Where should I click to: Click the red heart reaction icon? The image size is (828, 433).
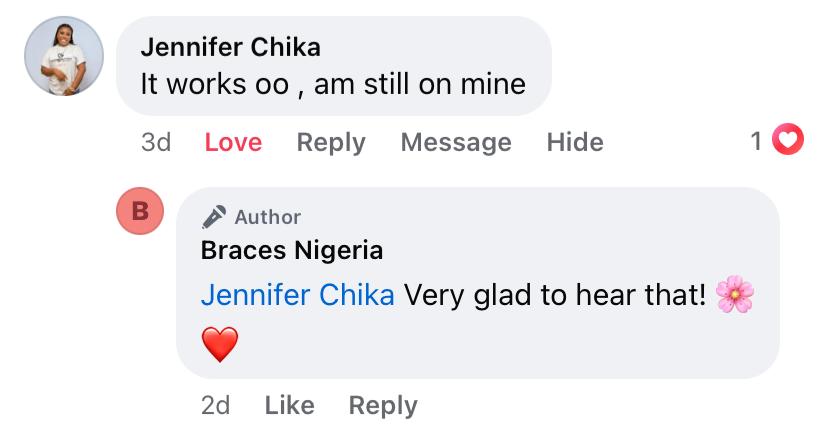790,142
